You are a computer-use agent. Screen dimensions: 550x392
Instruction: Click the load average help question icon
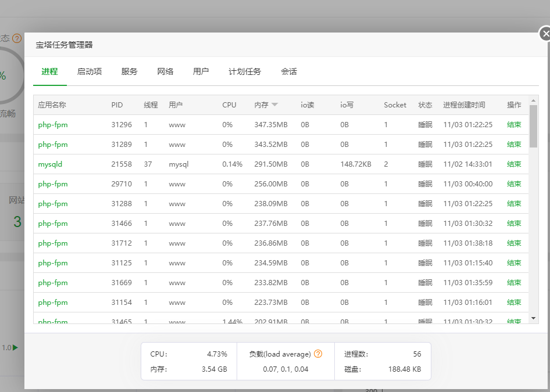(318, 354)
